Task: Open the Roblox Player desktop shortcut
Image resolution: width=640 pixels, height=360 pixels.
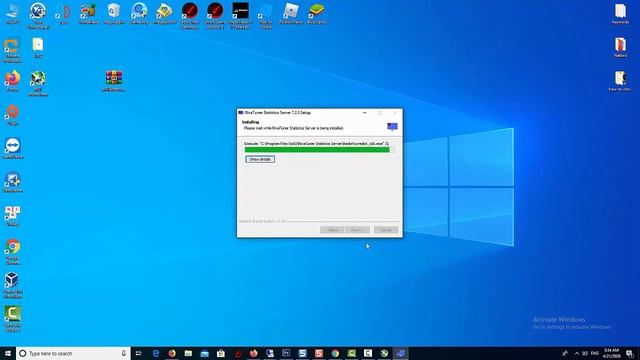Action: click(x=291, y=13)
